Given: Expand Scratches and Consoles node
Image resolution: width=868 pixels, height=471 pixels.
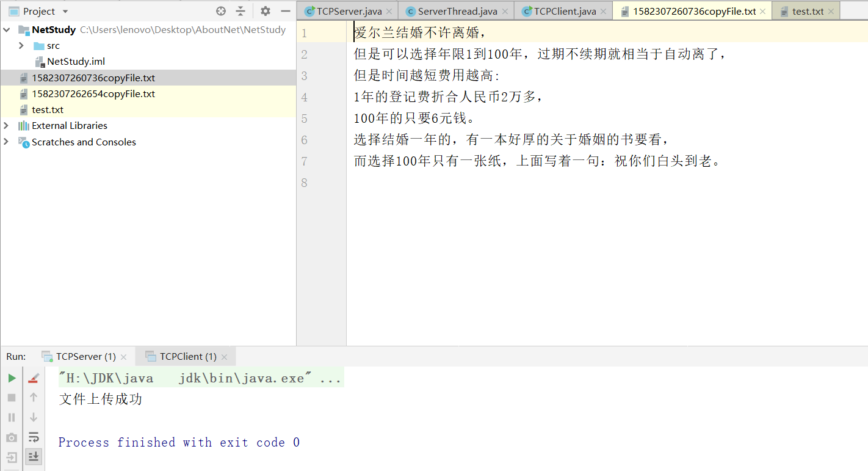Looking at the screenshot, I should tap(7, 142).
